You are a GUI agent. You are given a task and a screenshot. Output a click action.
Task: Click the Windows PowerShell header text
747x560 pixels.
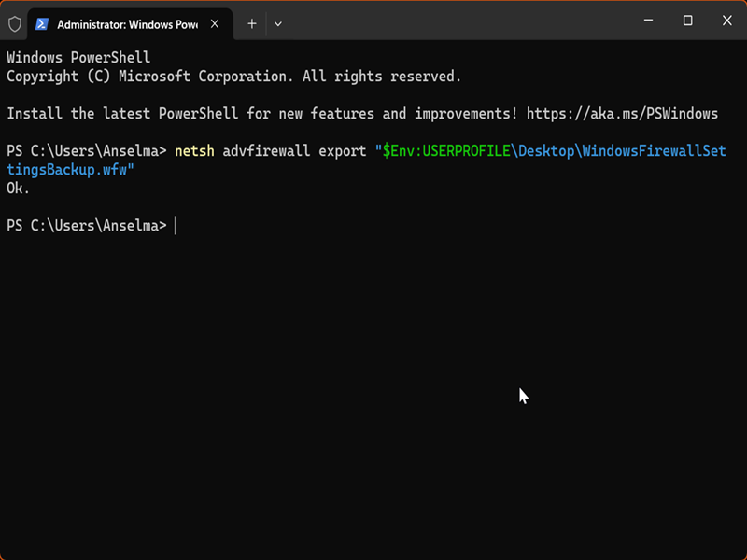tap(78, 58)
